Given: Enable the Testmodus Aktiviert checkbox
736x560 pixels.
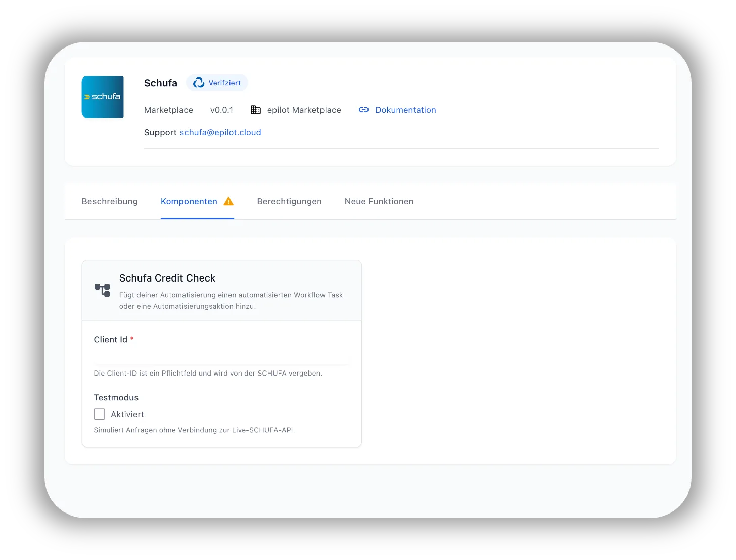Looking at the screenshot, I should pos(100,414).
